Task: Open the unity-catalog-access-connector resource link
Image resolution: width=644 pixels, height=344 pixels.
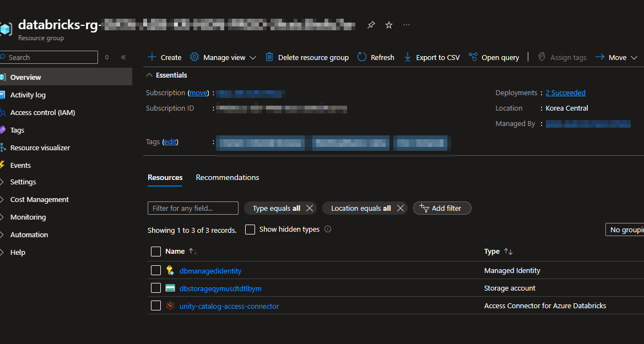Action: (229, 306)
